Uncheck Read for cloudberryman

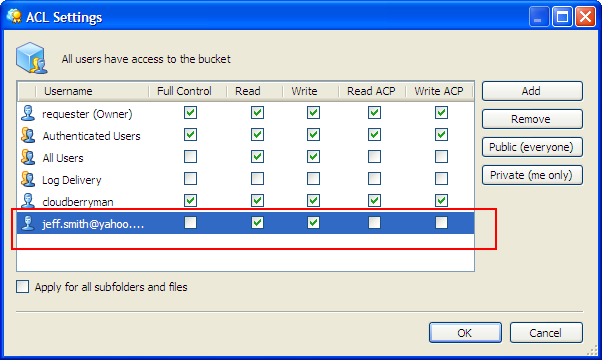click(257, 200)
